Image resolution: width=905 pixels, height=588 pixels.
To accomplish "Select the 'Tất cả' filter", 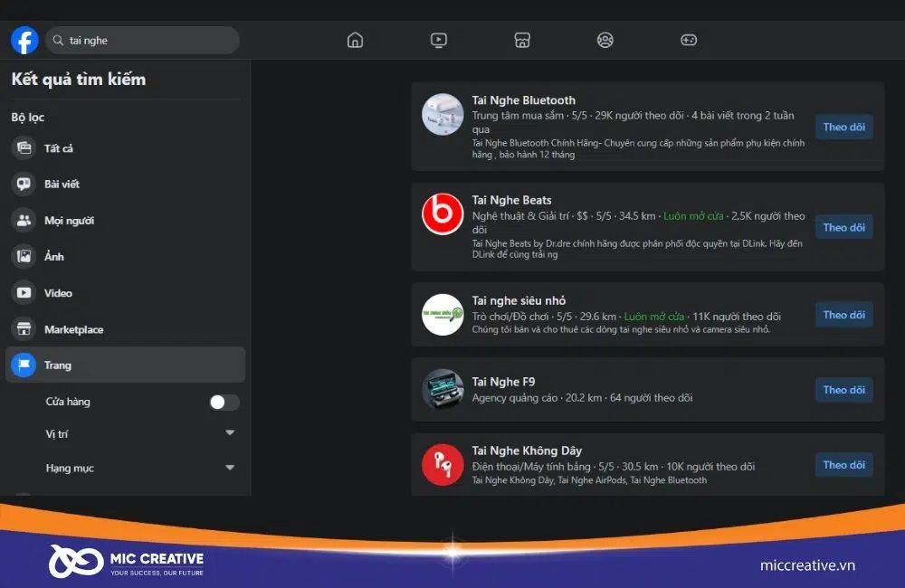I will coord(125,148).
